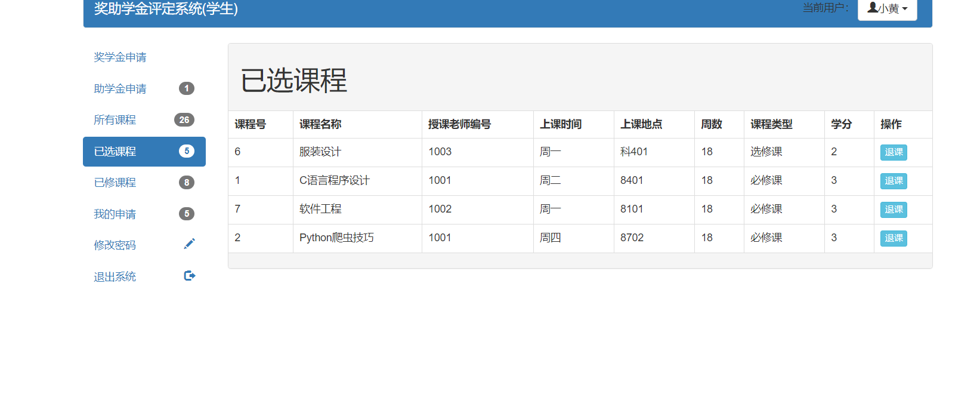Click teacher number 1002

tap(440, 209)
